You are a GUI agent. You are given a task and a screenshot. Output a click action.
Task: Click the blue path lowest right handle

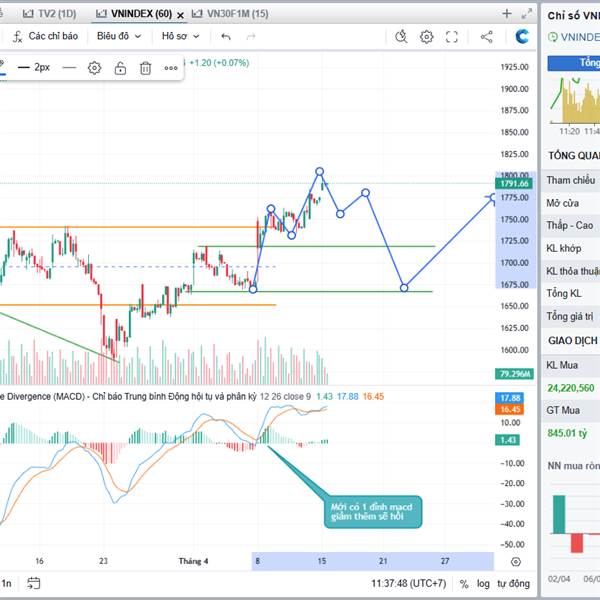coord(404,288)
